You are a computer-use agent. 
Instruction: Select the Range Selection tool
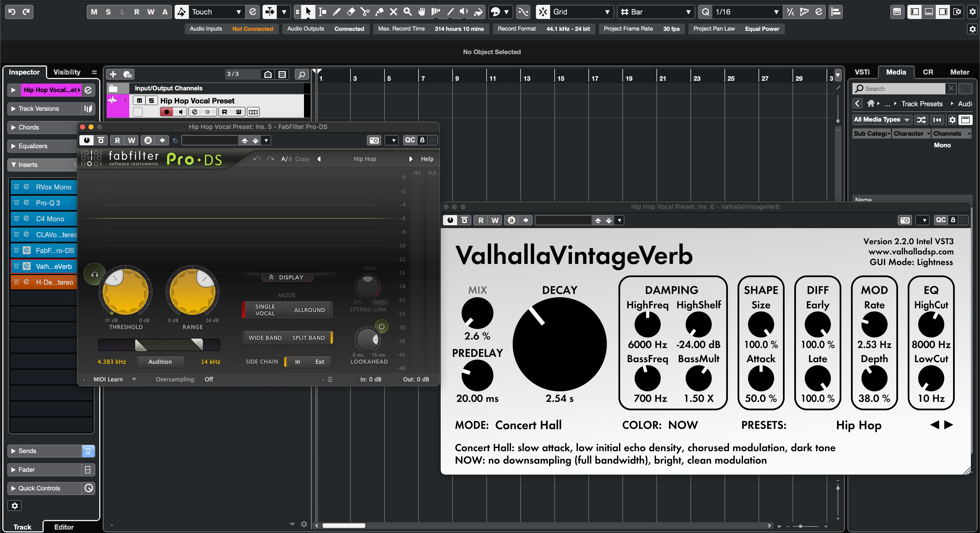pos(322,12)
